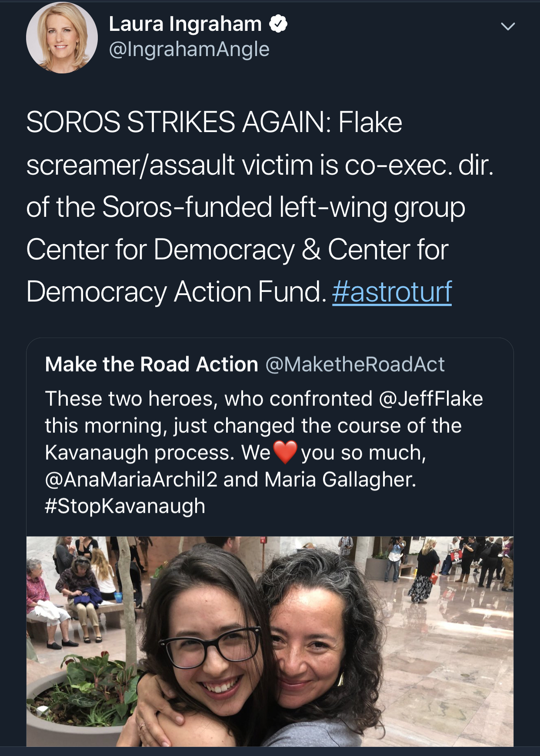This screenshot has width=540, height=756.
Task: Open the #astroturf hashtag
Action: 392,291
